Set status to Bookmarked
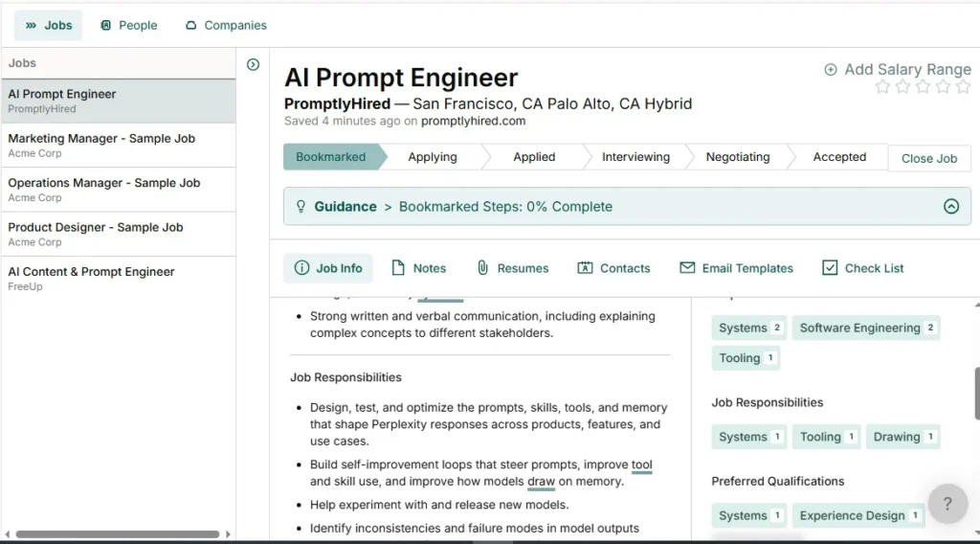This screenshot has height=544, width=980. (x=330, y=157)
